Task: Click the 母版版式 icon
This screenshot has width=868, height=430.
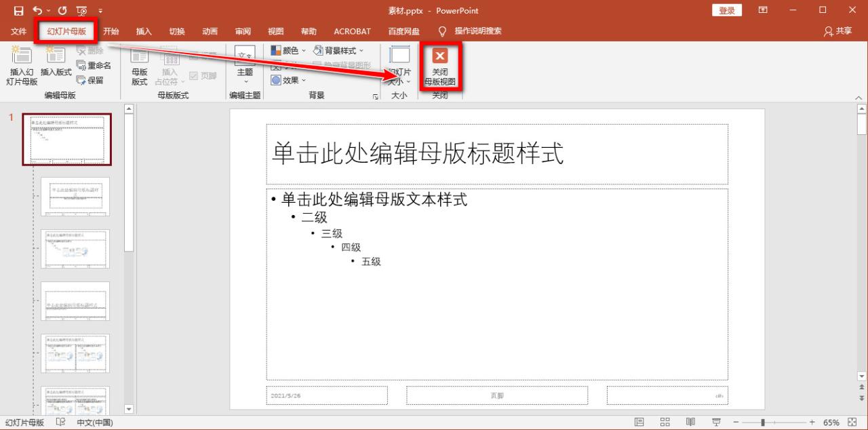Action: (138, 68)
